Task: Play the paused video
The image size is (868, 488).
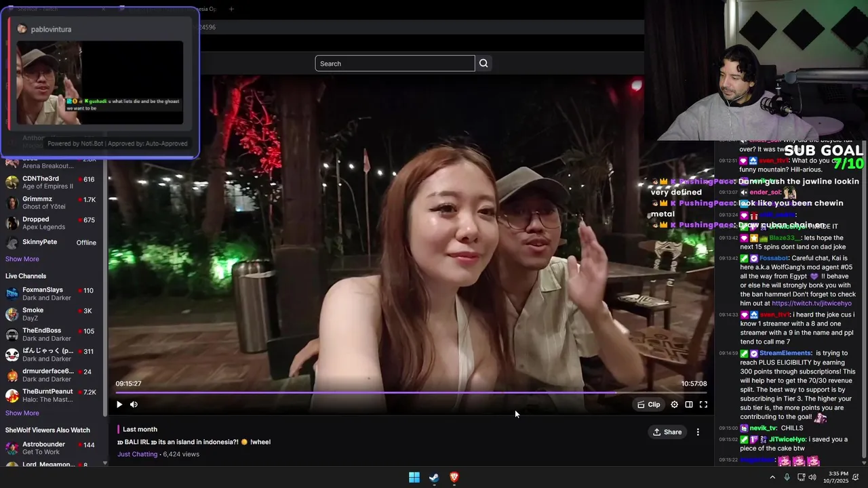Action: point(119,405)
